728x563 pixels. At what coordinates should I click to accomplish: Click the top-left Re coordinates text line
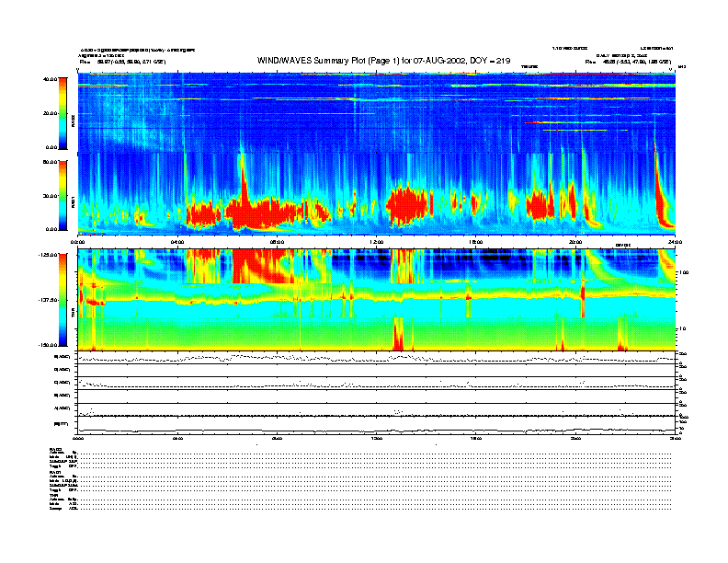point(122,62)
